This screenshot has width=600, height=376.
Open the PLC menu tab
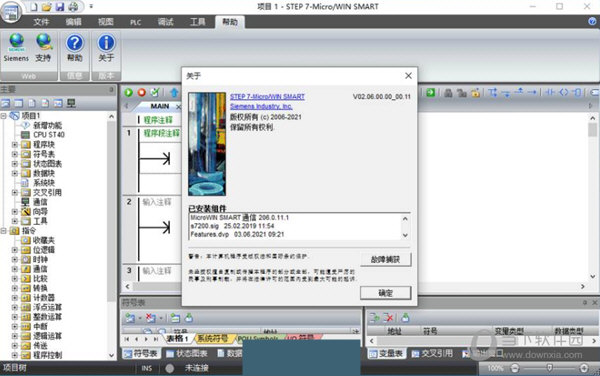pyautogui.click(x=135, y=22)
